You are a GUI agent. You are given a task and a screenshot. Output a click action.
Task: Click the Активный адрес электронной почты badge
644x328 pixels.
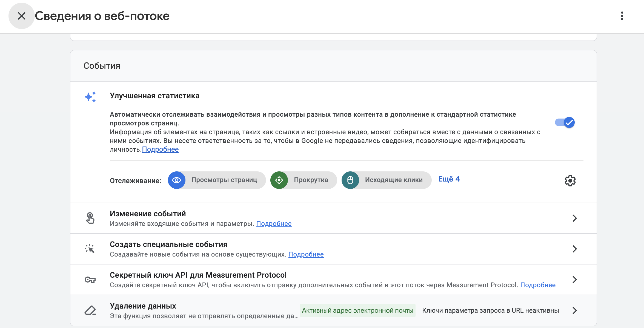tap(357, 310)
